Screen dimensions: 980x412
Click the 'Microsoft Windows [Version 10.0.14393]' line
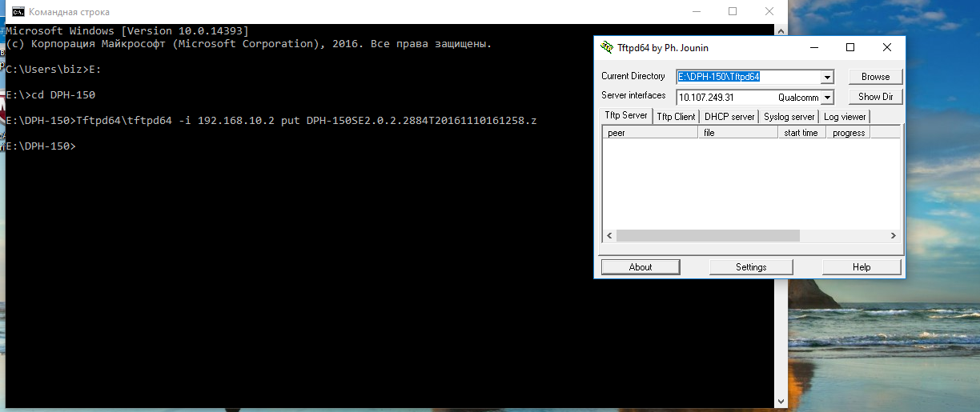click(x=127, y=31)
